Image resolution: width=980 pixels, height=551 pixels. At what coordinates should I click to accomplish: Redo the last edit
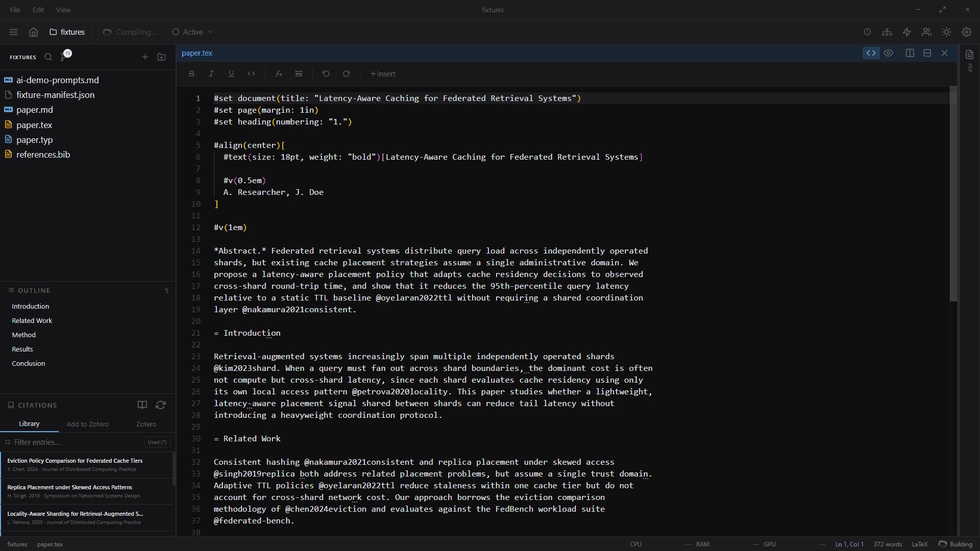click(x=347, y=73)
